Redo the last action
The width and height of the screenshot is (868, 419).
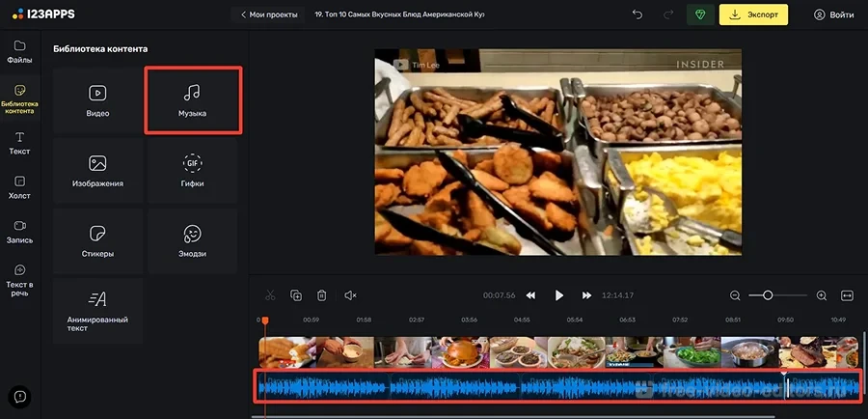coord(668,15)
